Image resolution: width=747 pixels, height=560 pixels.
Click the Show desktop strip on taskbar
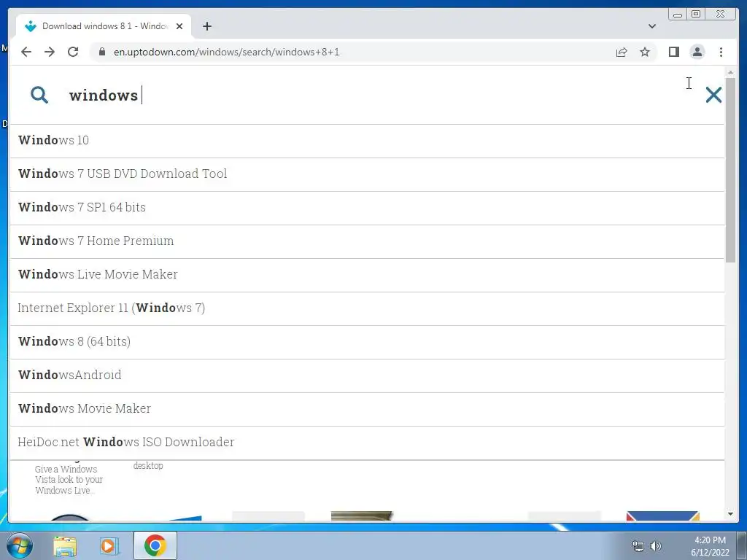click(742, 545)
